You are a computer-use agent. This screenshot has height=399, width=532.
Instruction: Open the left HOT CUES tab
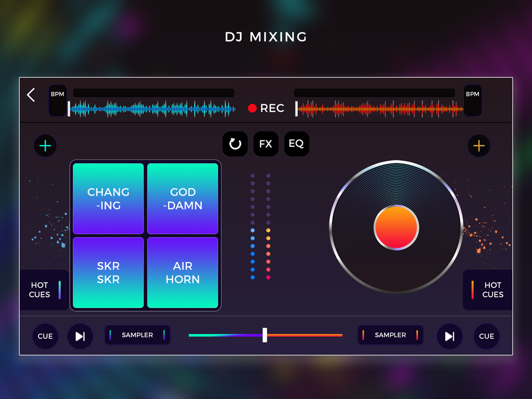tap(45, 290)
